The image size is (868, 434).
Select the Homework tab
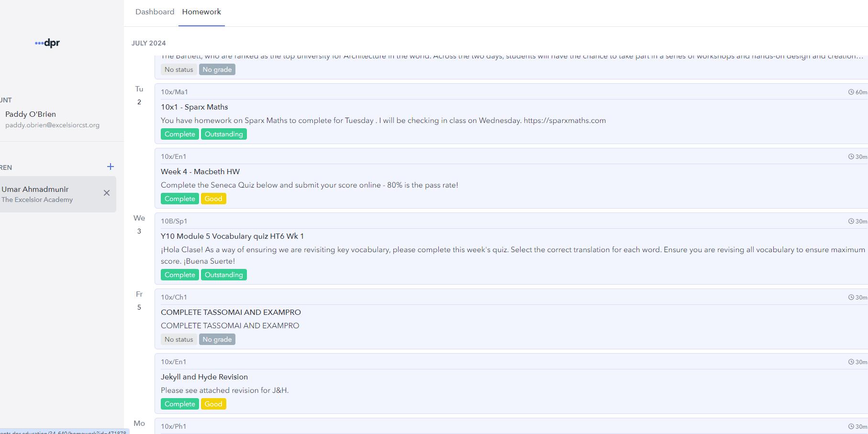coord(201,11)
